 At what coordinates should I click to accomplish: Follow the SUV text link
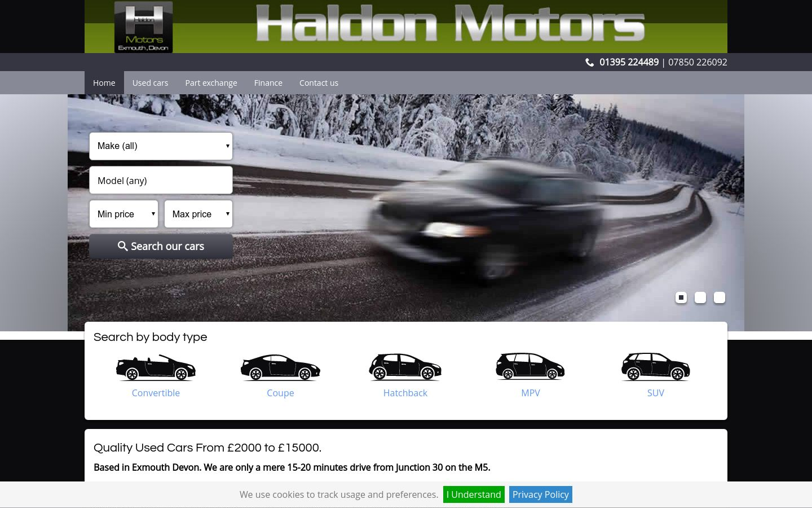pyautogui.click(x=656, y=393)
